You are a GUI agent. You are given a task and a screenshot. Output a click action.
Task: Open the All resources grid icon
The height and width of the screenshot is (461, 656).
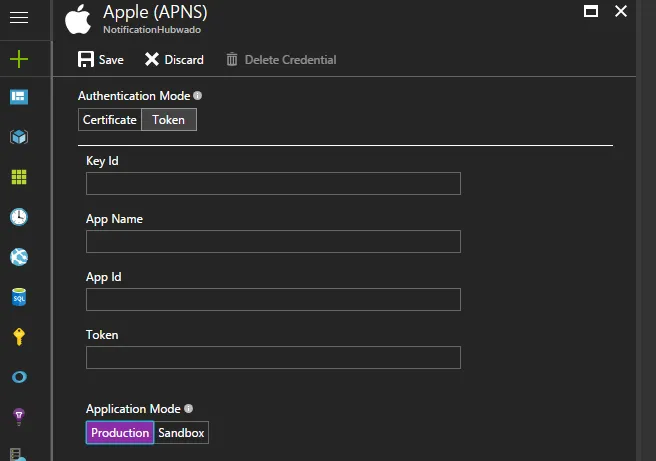click(x=19, y=177)
